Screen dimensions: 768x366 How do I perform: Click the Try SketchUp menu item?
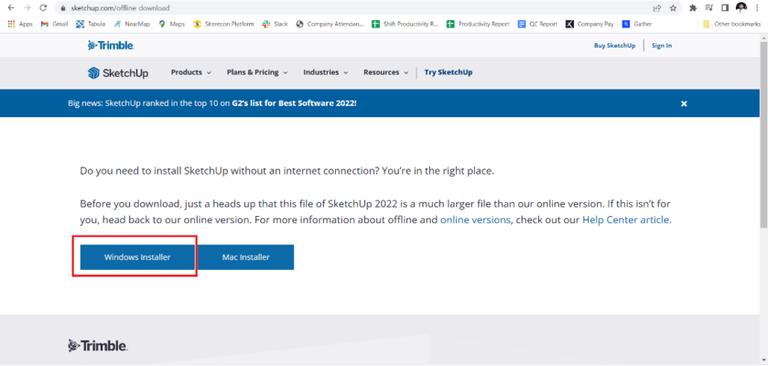tap(448, 72)
